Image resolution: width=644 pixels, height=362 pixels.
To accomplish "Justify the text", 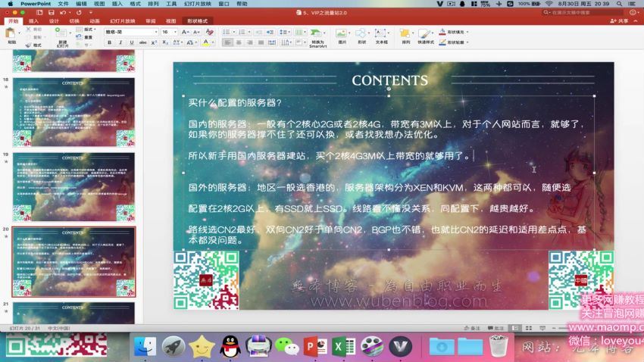I will pos(261,42).
